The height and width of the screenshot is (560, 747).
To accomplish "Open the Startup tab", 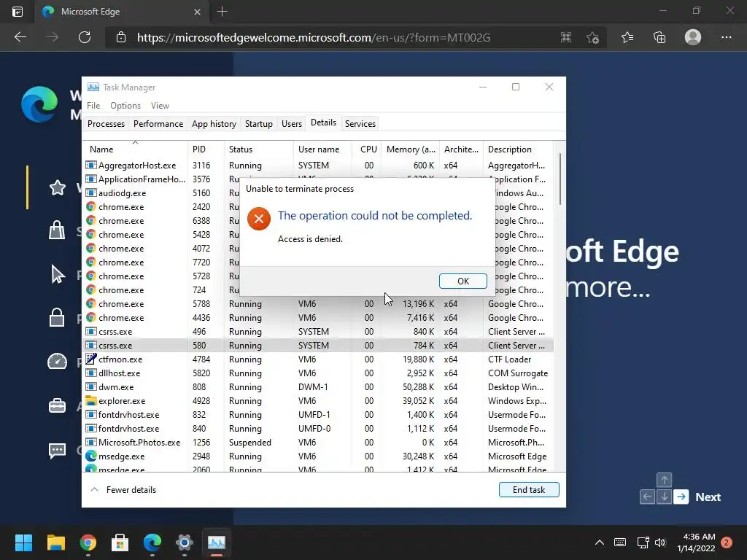I will (259, 124).
